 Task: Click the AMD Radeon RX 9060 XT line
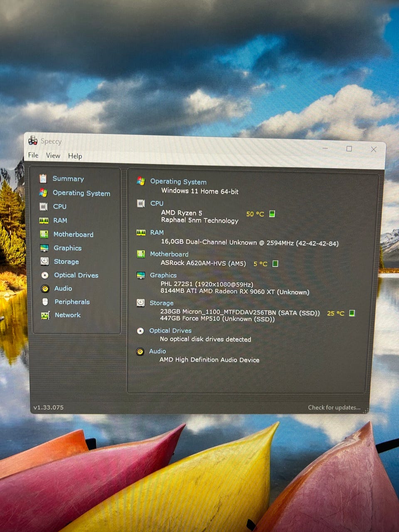(x=235, y=292)
